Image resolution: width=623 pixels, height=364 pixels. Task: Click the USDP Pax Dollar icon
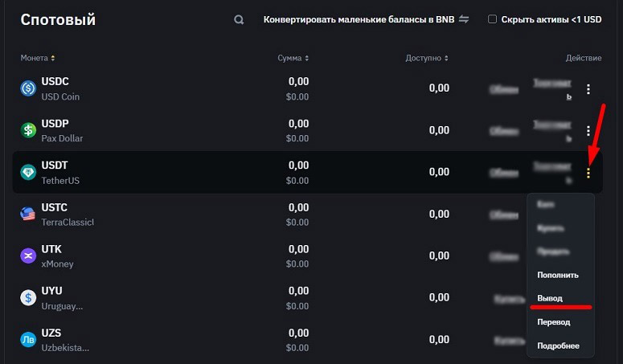[28, 130]
